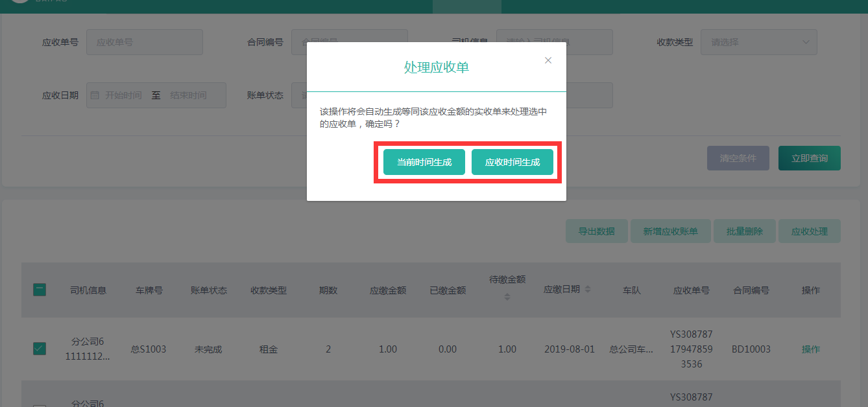
Task: Click the calendar icon in 应收日期
Action: coord(95,95)
